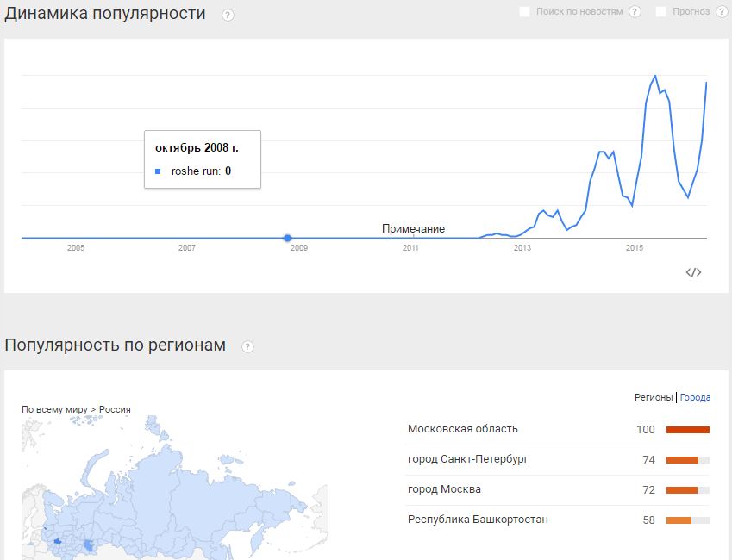Screen dimensions: 732x560
Task: Select the Регионы tab
Action: point(654,398)
